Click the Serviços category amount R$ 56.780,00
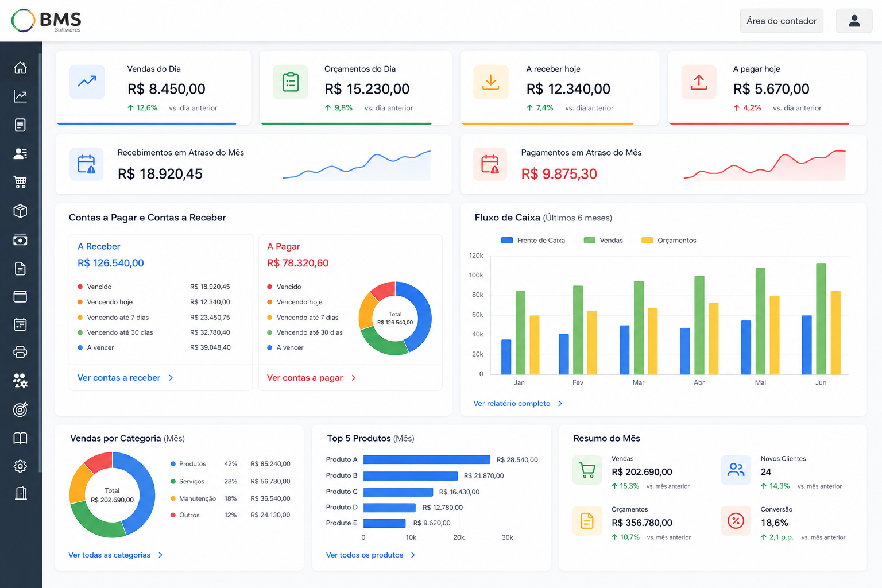Image resolution: width=882 pixels, height=588 pixels. tap(270, 482)
